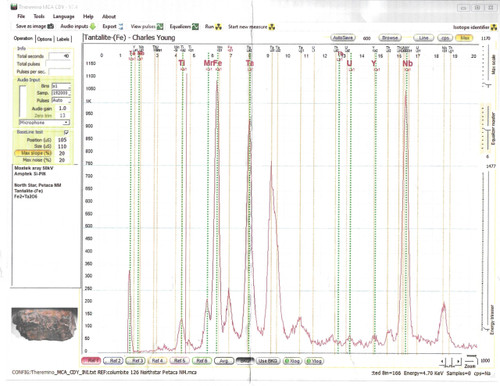This screenshot has width=500, height=386.
Task: Click the Size (uS) value 110
Action: pyautogui.click(x=62, y=146)
